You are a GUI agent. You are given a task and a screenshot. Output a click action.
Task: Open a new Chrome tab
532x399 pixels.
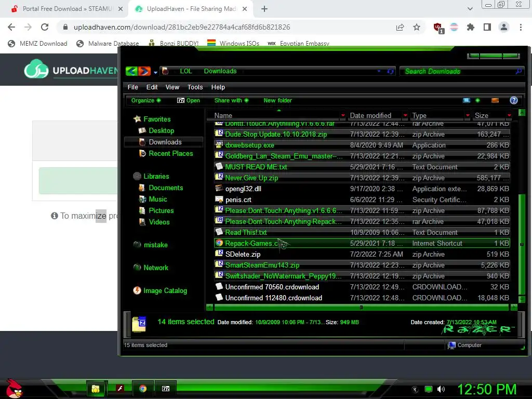pyautogui.click(x=264, y=9)
